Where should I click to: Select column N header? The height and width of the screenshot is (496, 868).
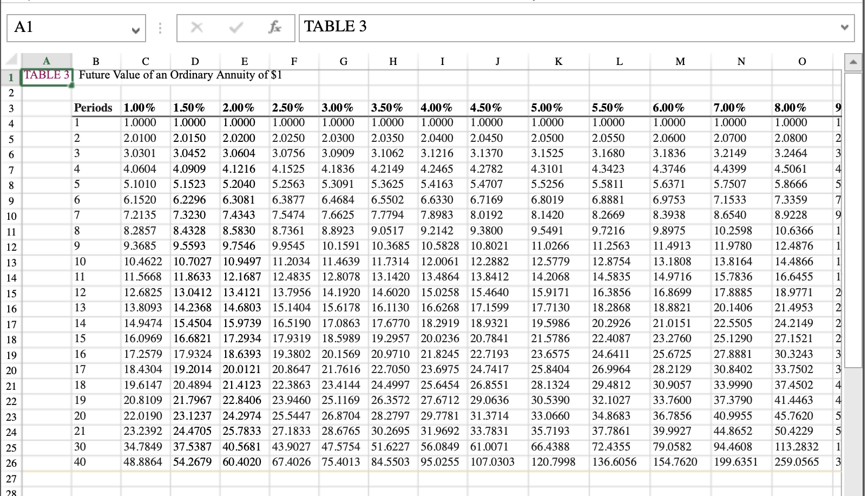pyautogui.click(x=740, y=61)
